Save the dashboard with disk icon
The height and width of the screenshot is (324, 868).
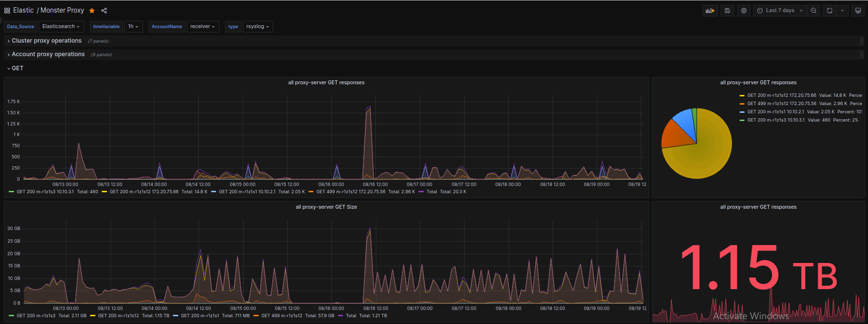(x=728, y=11)
